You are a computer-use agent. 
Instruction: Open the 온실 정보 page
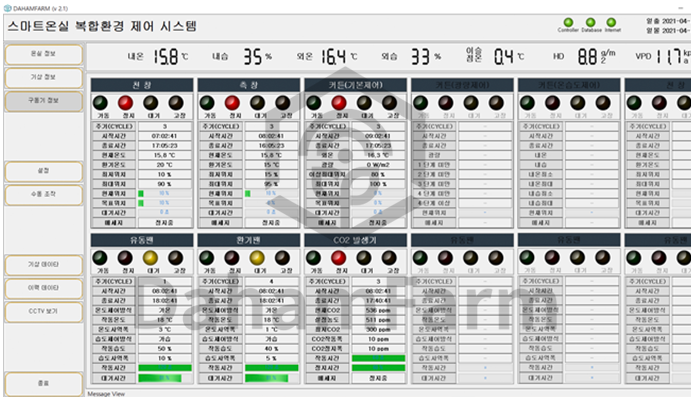point(44,54)
